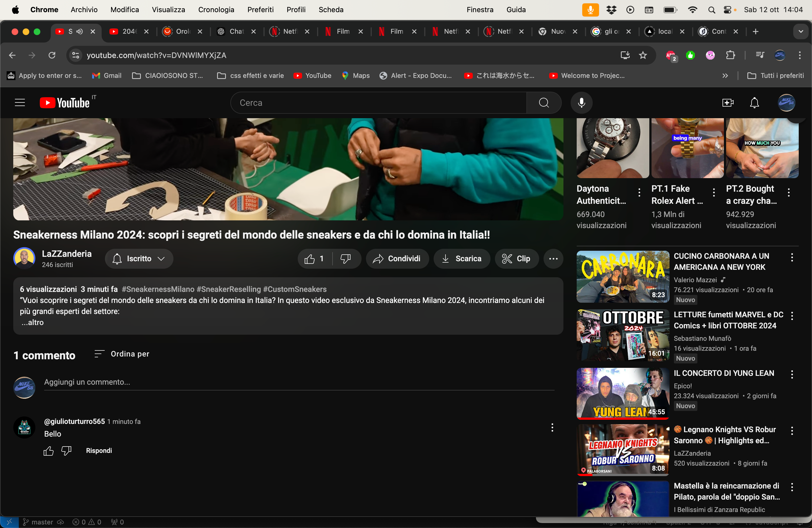The width and height of the screenshot is (812, 528).
Task: Dislike the Sneakerness video
Action: pos(346,259)
